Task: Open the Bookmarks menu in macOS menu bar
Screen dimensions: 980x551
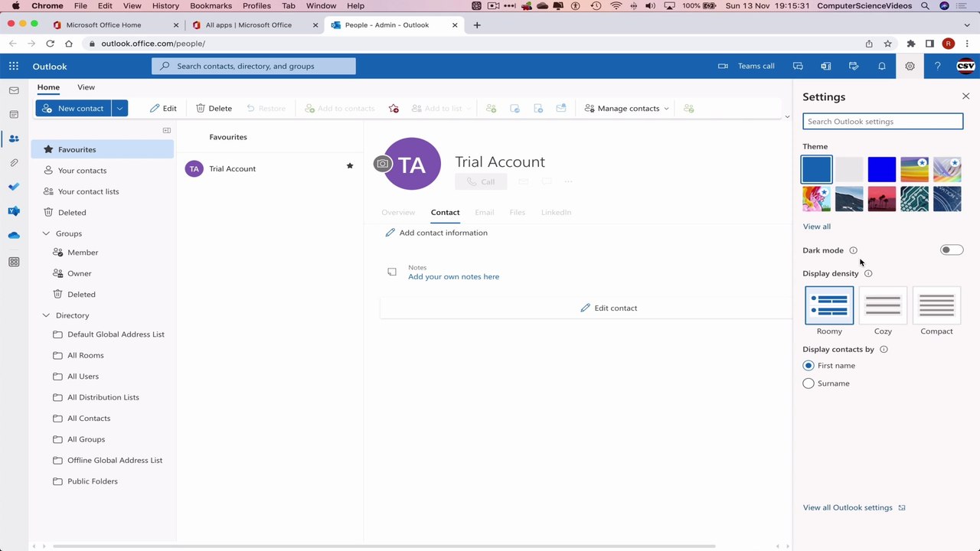Action: pos(211,6)
